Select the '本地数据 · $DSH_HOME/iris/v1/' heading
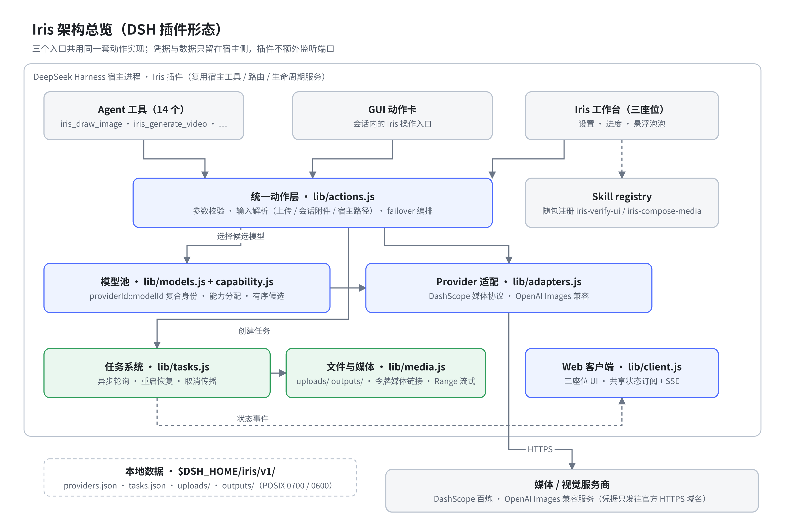The height and width of the screenshot is (532, 785). click(200, 471)
